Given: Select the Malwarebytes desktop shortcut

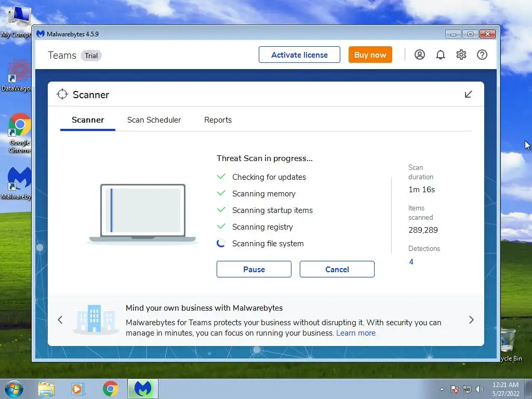Looking at the screenshot, I should 16,183.
